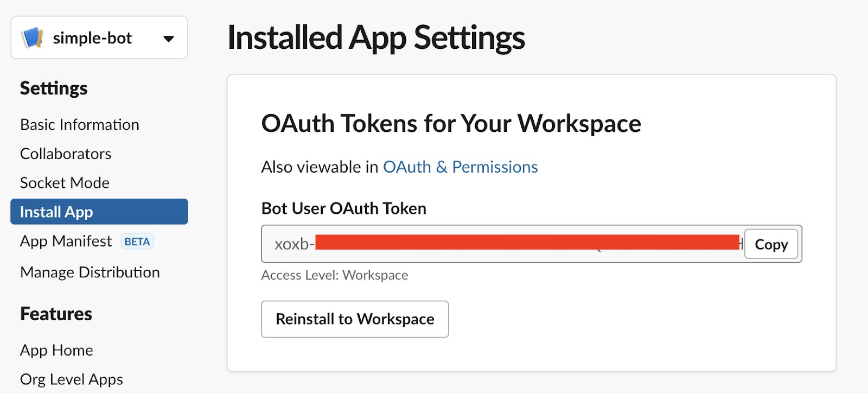Click the BETA badge next to App Manifest
Viewport: 868px width, 393px height.
click(x=137, y=242)
